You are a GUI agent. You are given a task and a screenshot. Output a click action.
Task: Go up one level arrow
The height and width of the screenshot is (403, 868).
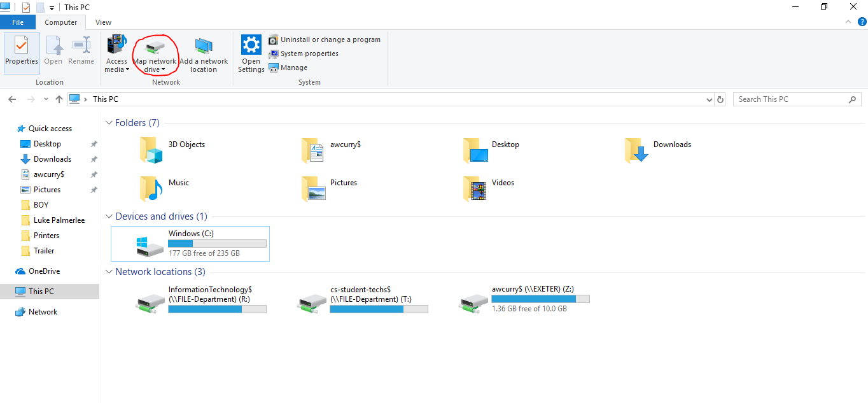(x=59, y=99)
